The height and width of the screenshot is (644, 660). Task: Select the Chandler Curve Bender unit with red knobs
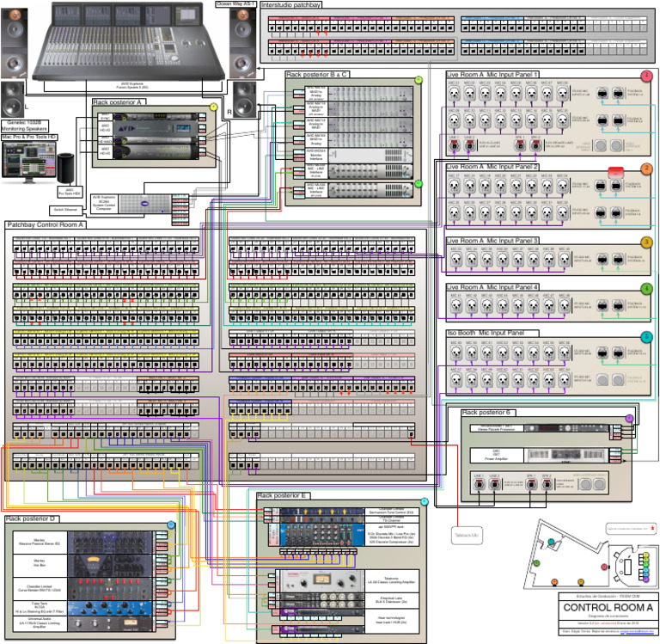tap(110, 589)
